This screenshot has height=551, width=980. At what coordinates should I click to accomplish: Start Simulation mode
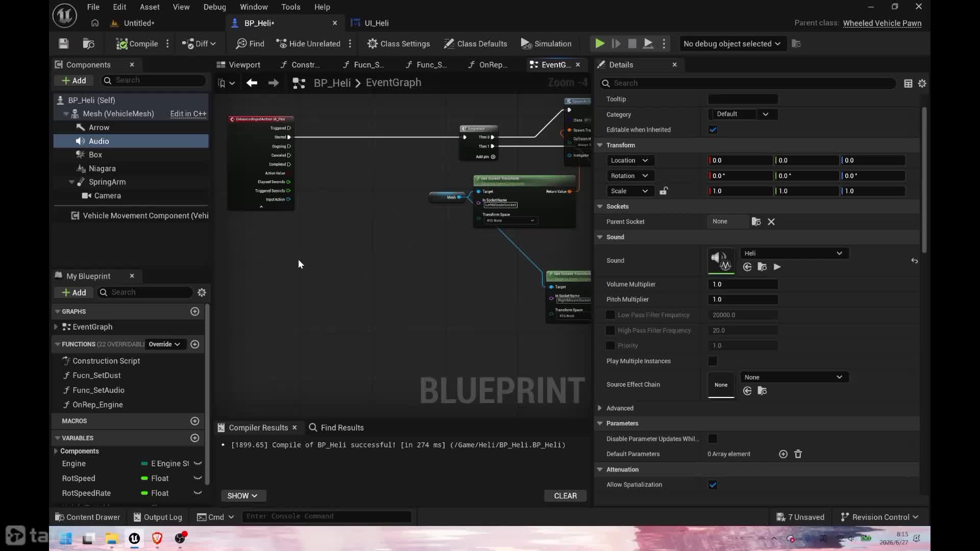click(546, 44)
